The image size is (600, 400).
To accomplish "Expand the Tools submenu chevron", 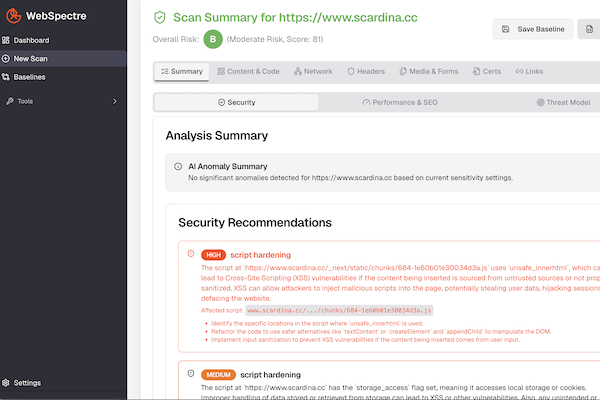I will [x=115, y=101].
